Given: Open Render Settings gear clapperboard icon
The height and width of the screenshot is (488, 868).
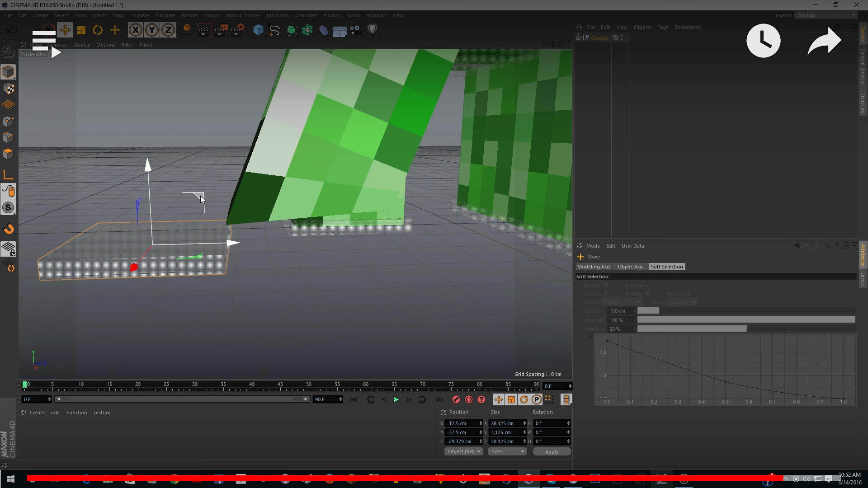Looking at the screenshot, I should [237, 30].
